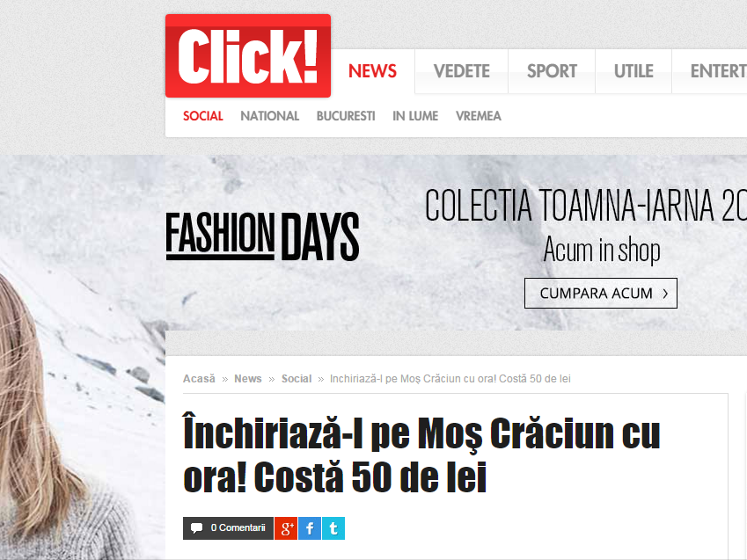Open the IN LUME subsection

point(415,116)
